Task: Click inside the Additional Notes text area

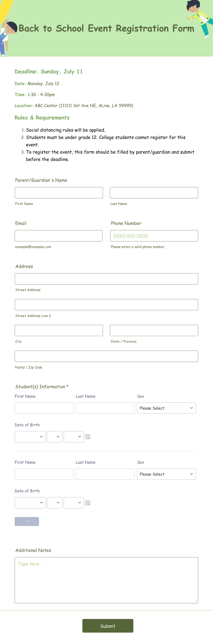Action: 106,580
